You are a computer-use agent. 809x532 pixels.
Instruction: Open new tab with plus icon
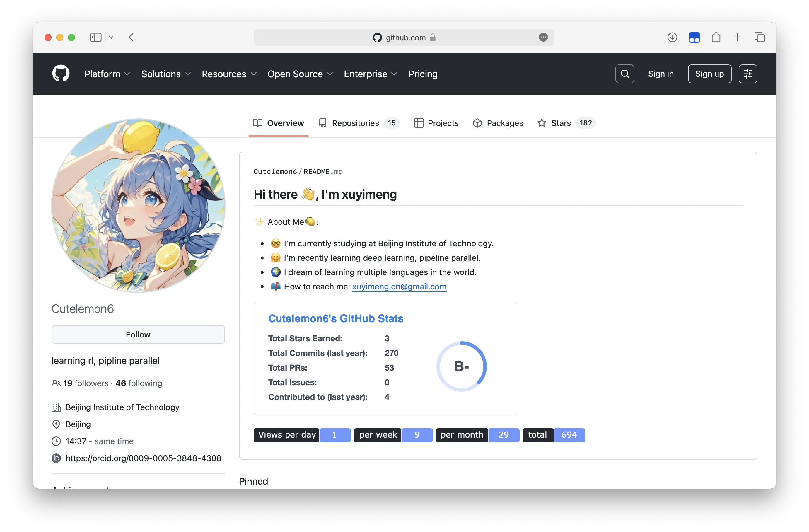tap(737, 37)
